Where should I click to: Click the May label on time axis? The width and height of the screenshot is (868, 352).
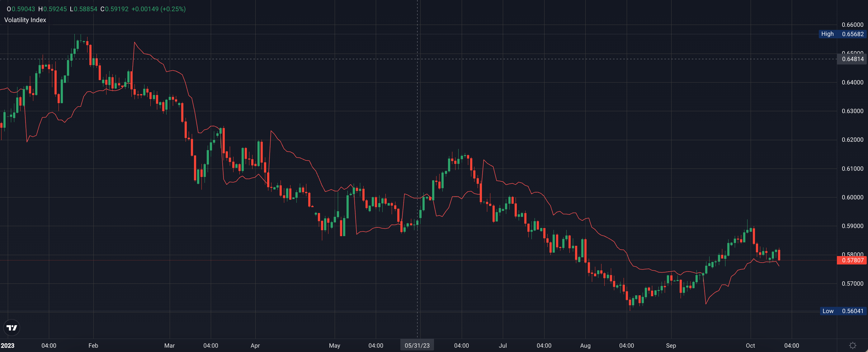335,345
